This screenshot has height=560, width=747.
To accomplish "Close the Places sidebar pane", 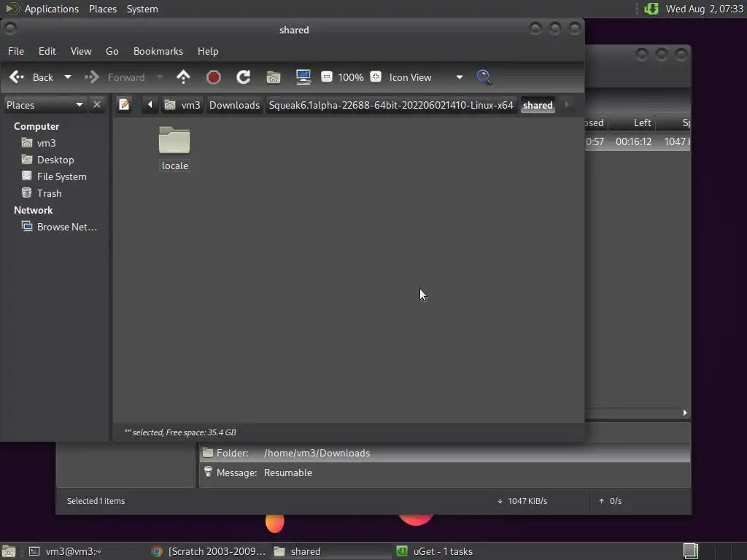I will (97, 104).
